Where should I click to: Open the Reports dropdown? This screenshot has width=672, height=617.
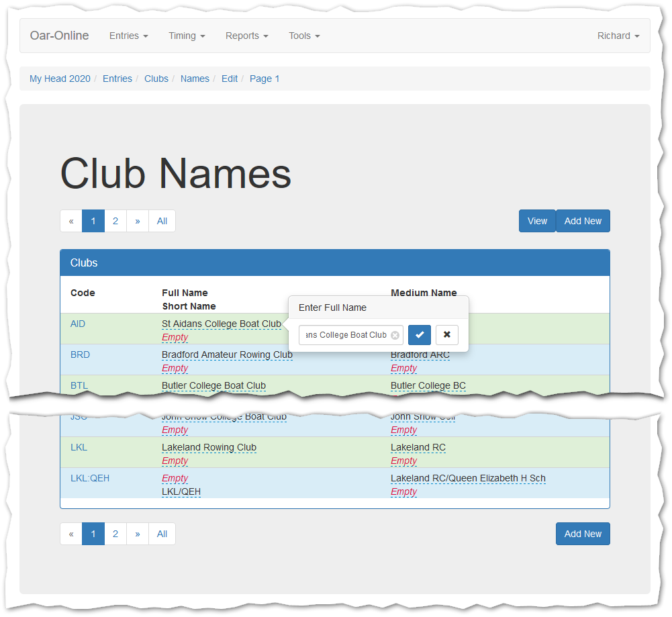246,36
